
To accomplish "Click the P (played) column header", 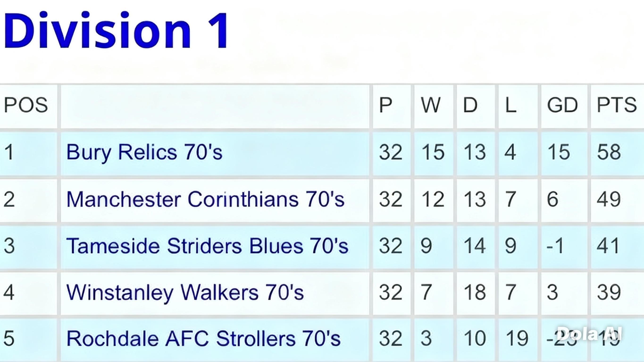I will coord(385,105).
